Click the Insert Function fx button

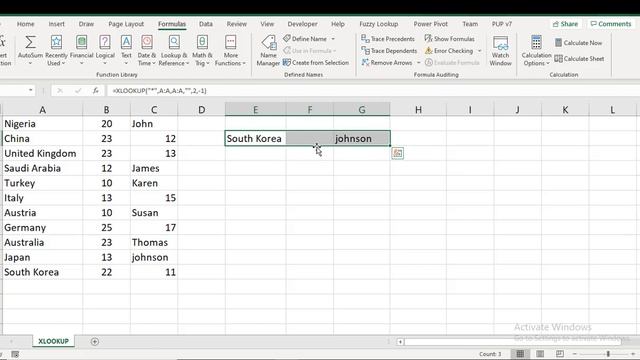(96, 91)
